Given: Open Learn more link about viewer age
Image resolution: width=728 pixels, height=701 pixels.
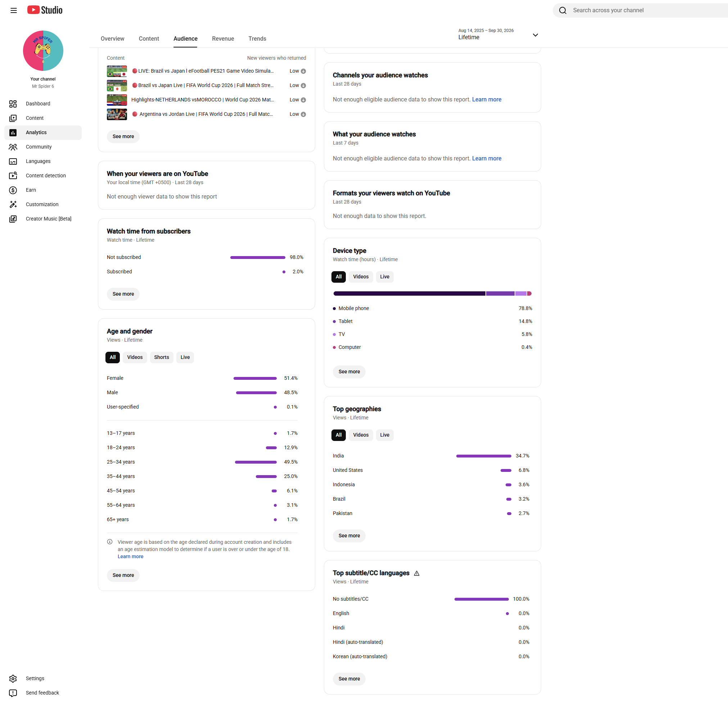Looking at the screenshot, I should (x=130, y=556).
